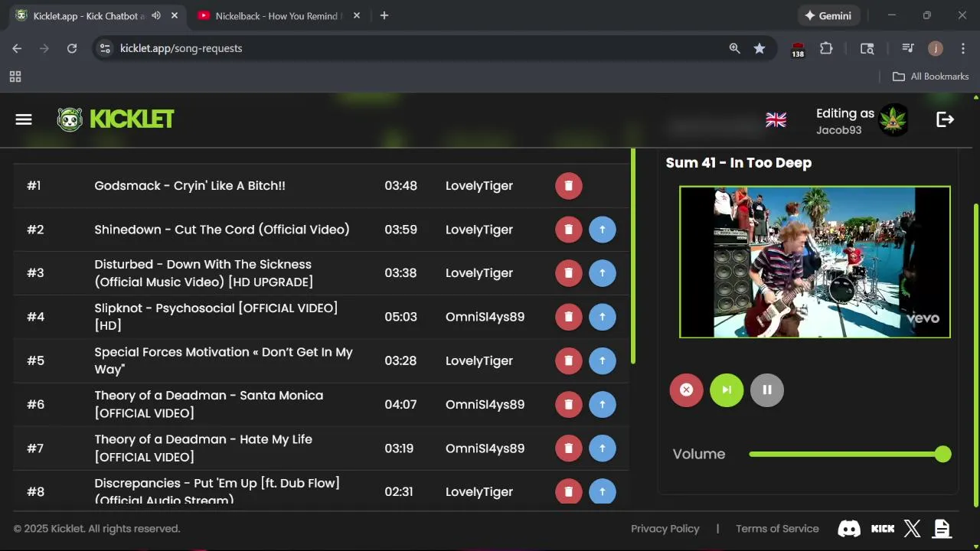Image resolution: width=980 pixels, height=551 pixels.
Task: Reload the song-requests page
Action: [72, 48]
